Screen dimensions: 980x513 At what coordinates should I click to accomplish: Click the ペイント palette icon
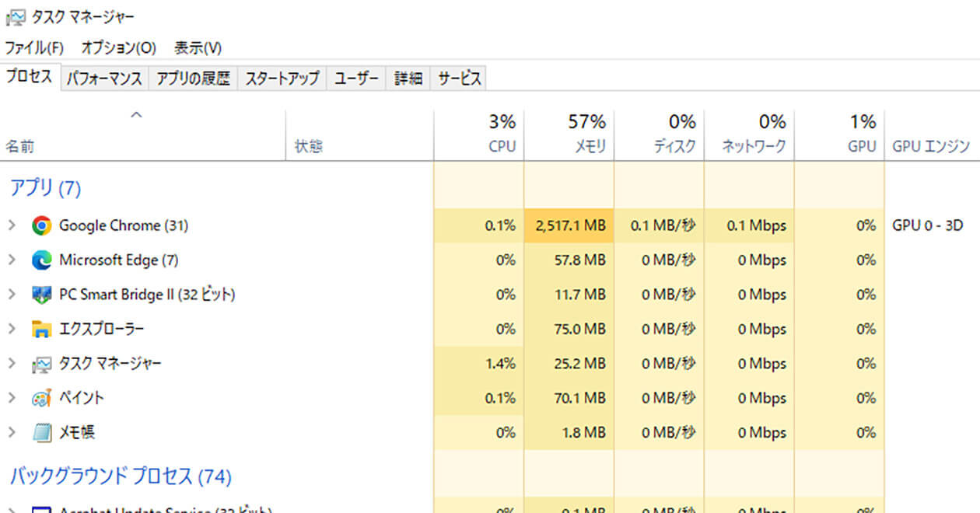(42, 397)
